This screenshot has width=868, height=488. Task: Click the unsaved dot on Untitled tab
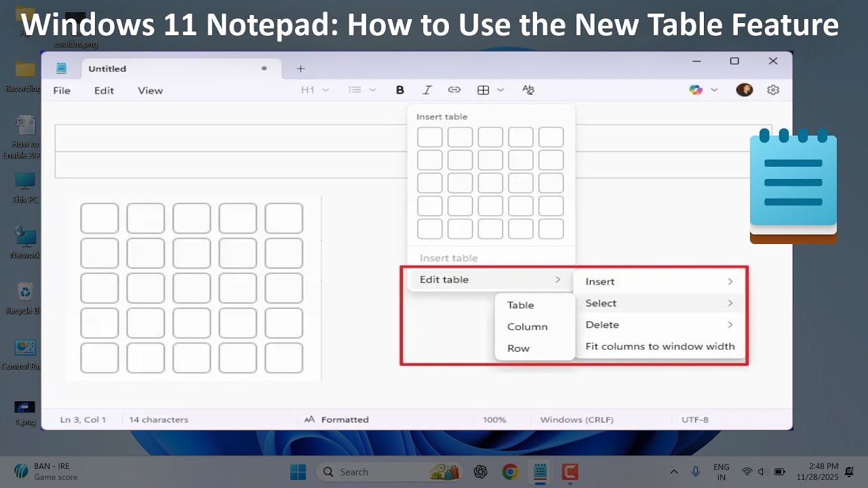click(264, 68)
